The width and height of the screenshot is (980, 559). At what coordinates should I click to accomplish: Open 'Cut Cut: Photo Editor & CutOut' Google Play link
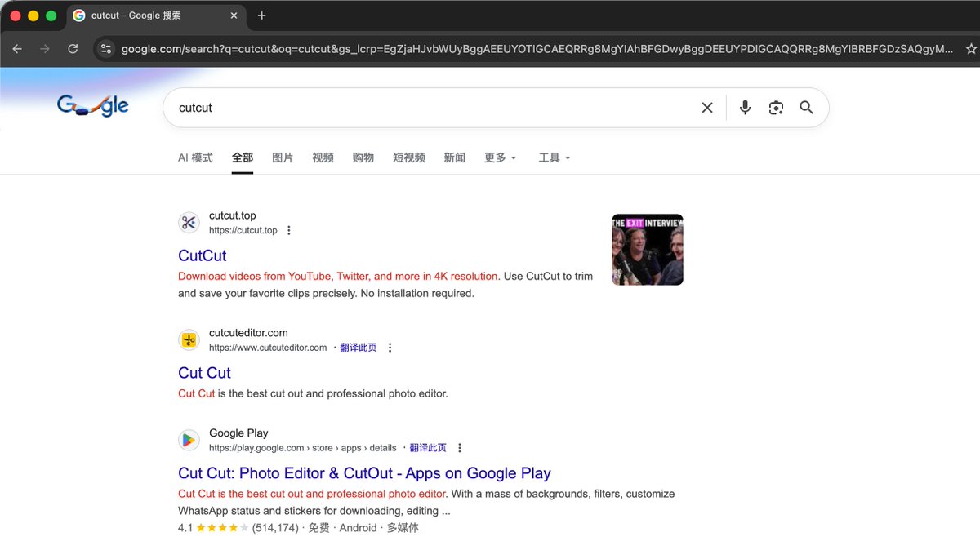point(364,473)
